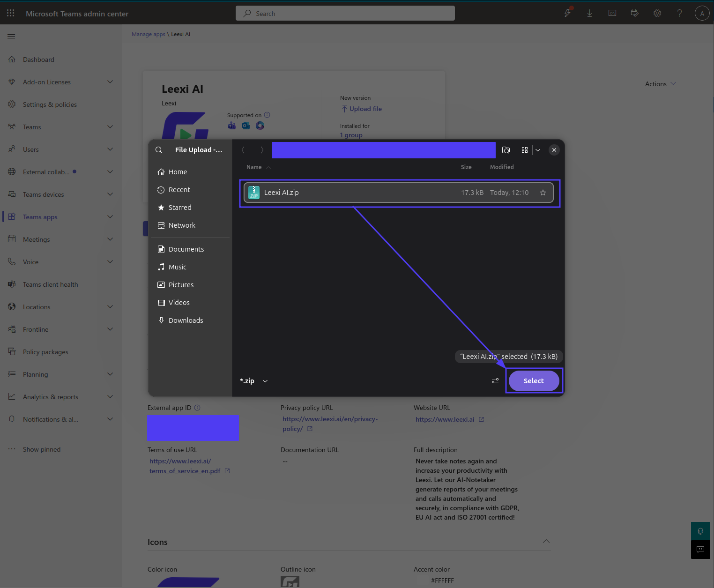Open Teams client health

pos(51,284)
